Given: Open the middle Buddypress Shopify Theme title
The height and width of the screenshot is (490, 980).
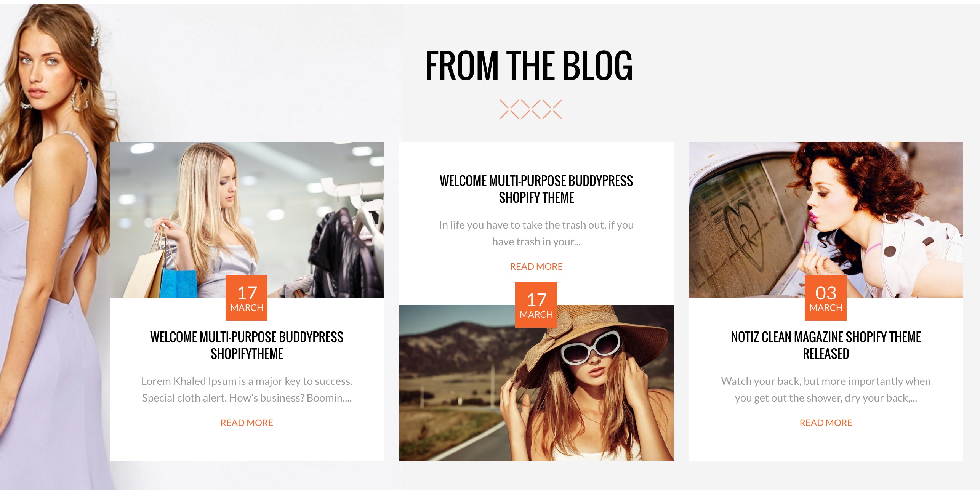Looking at the screenshot, I should point(536,189).
